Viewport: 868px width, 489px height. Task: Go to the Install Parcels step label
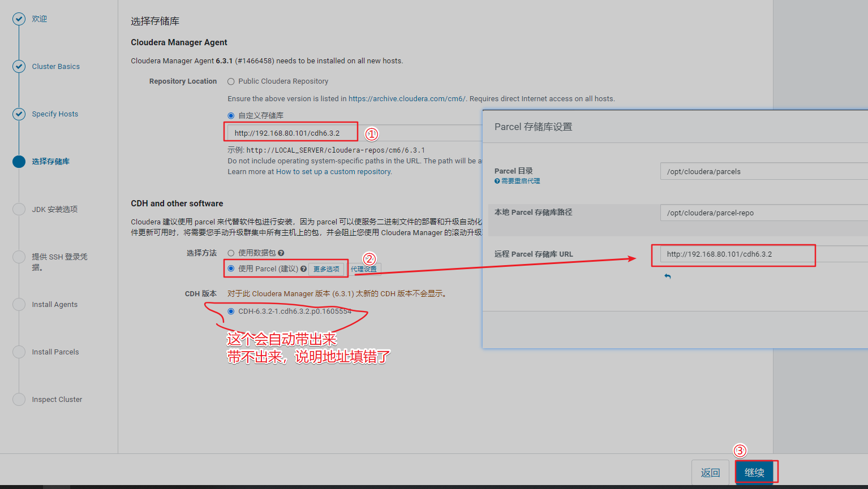55,352
